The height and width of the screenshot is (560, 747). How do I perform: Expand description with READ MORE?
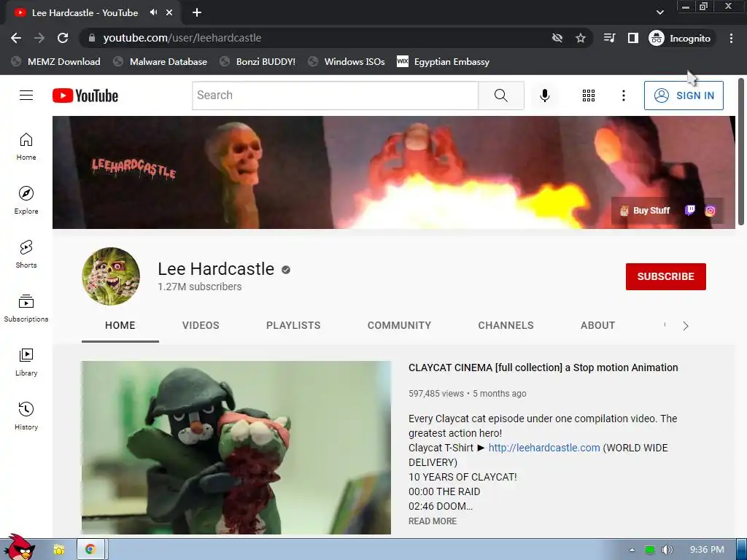tap(433, 521)
